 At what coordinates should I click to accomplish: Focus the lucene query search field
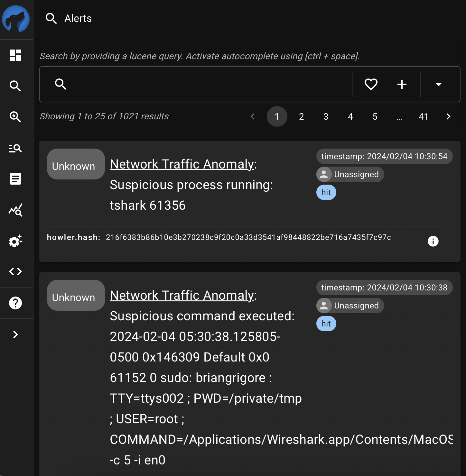click(x=211, y=84)
